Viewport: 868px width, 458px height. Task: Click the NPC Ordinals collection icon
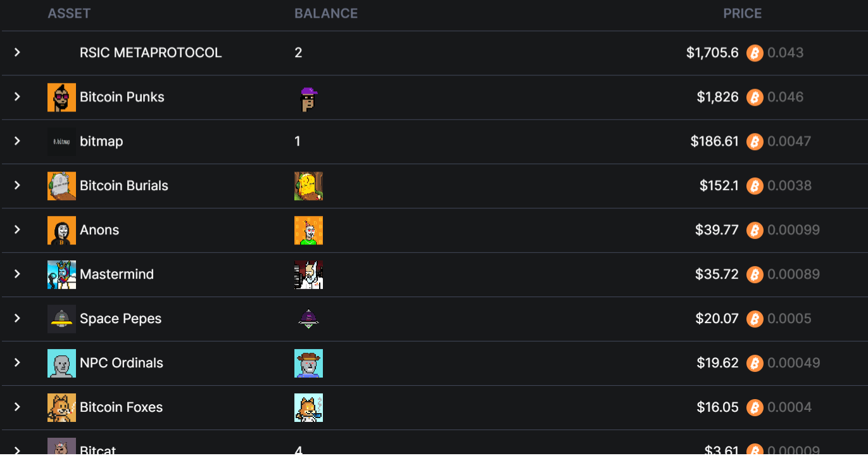pyautogui.click(x=61, y=363)
